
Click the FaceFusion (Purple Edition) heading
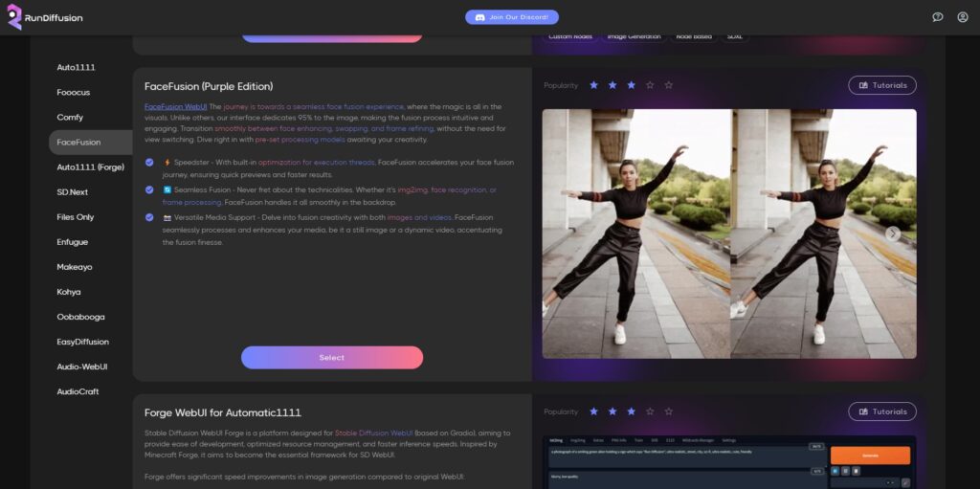209,86
